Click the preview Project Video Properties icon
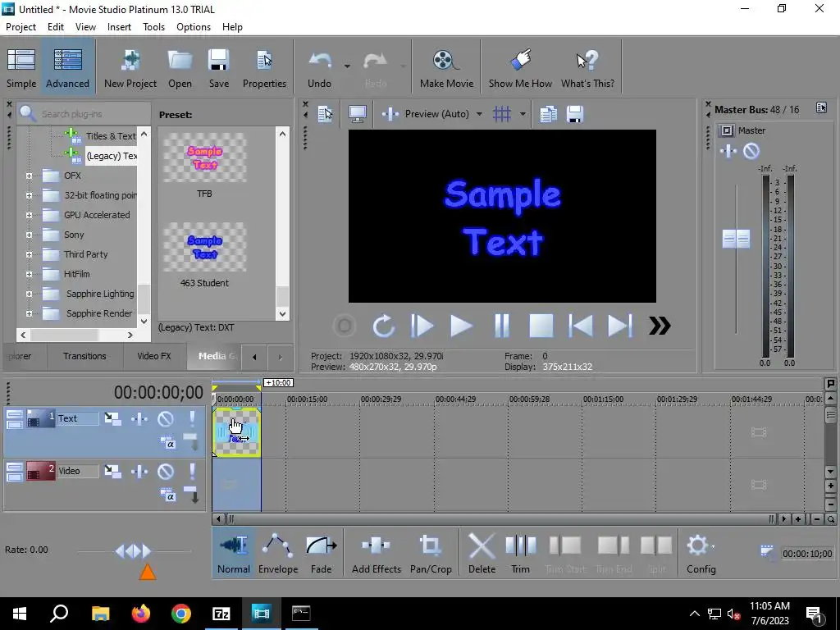This screenshot has width=840, height=630. (x=325, y=114)
